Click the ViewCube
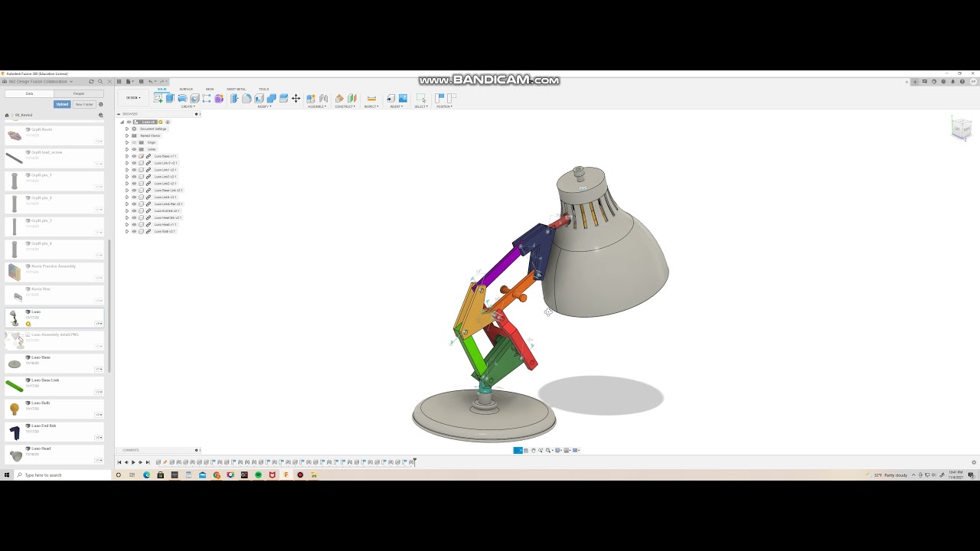Image resolution: width=980 pixels, height=551 pixels. [x=961, y=128]
